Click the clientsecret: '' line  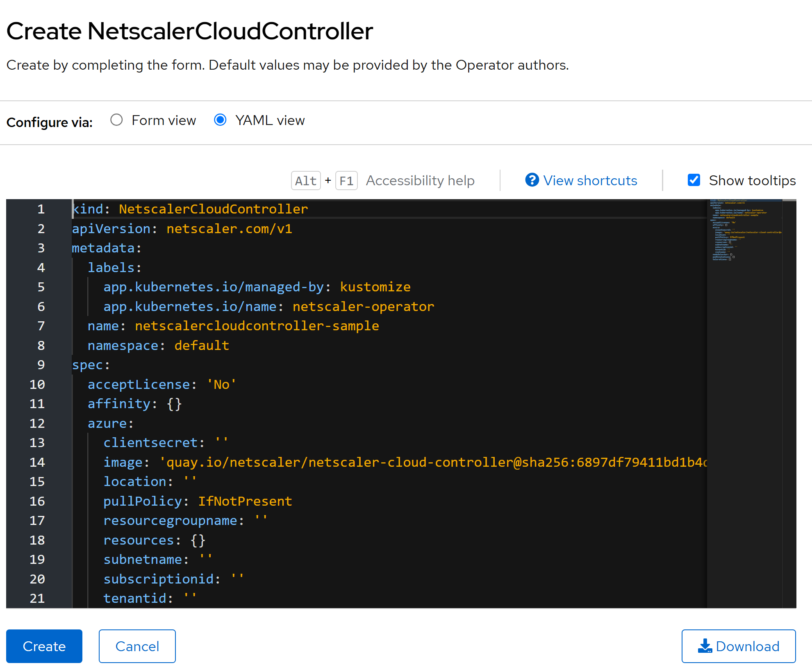pos(166,443)
